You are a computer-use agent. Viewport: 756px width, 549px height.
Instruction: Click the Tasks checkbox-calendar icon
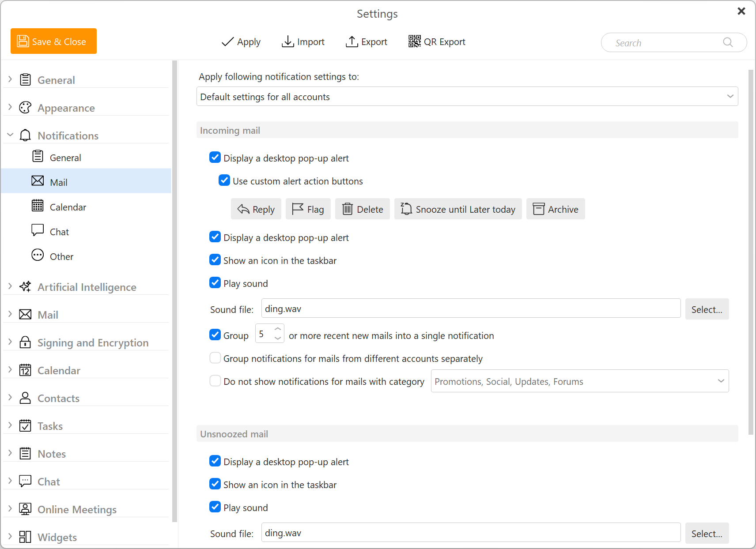[x=26, y=426]
